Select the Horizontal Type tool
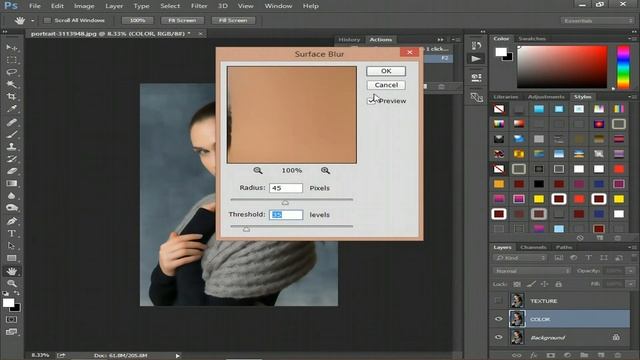Image resolution: width=640 pixels, height=360 pixels. tap(11, 233)
